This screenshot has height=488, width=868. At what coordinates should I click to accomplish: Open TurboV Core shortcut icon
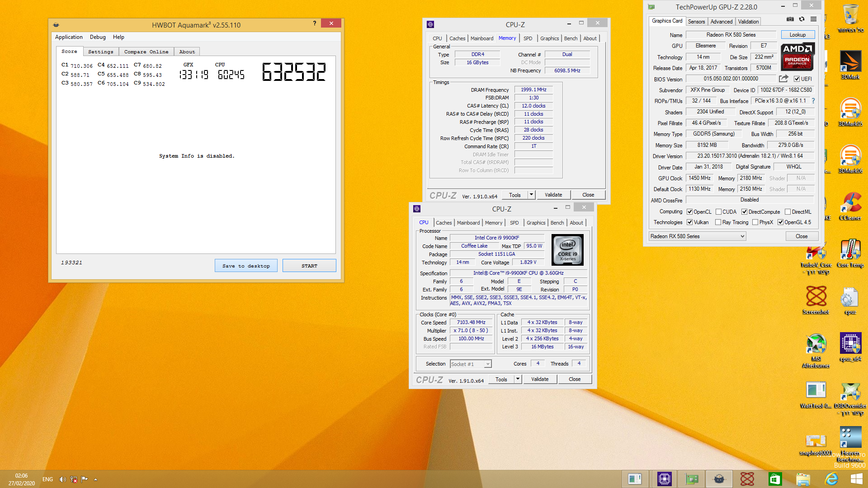[x=816, y=257]
